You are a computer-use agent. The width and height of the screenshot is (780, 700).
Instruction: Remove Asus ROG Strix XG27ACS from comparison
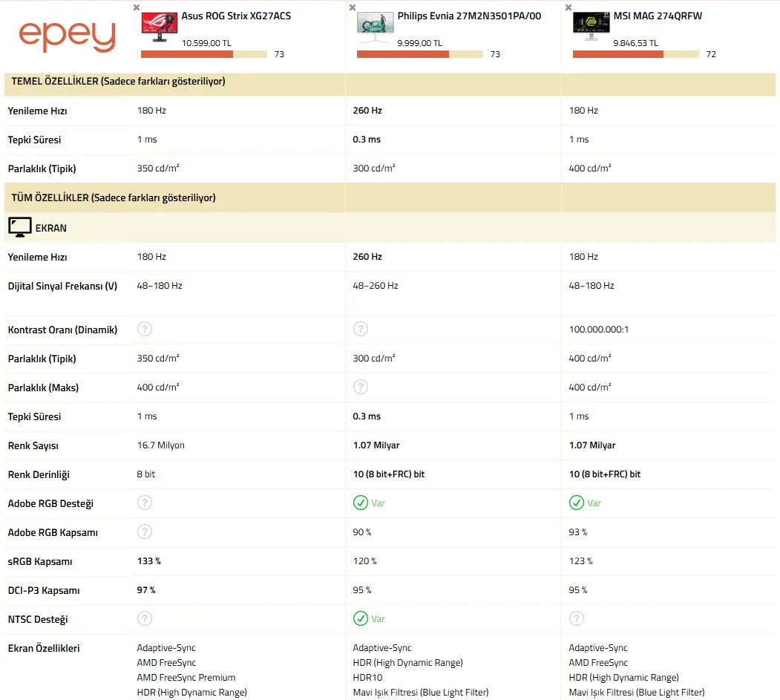click(137, 7)
